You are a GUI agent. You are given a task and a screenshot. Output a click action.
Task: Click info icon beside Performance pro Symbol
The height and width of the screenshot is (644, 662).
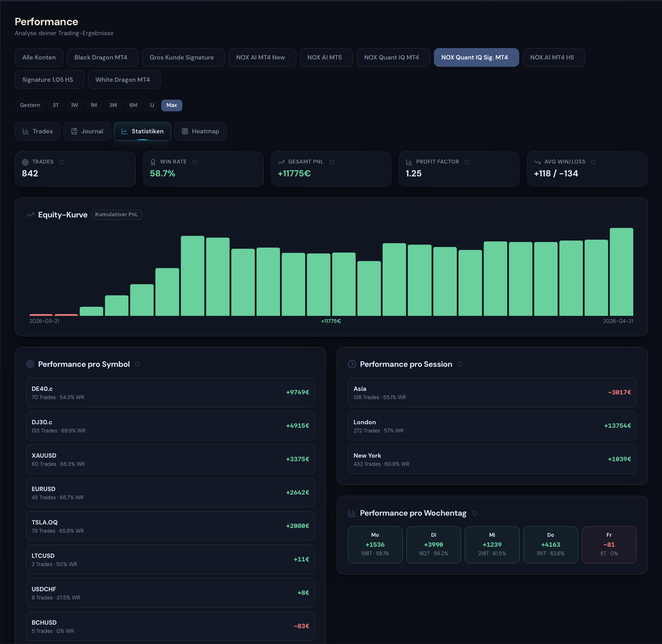click(138, 364)
